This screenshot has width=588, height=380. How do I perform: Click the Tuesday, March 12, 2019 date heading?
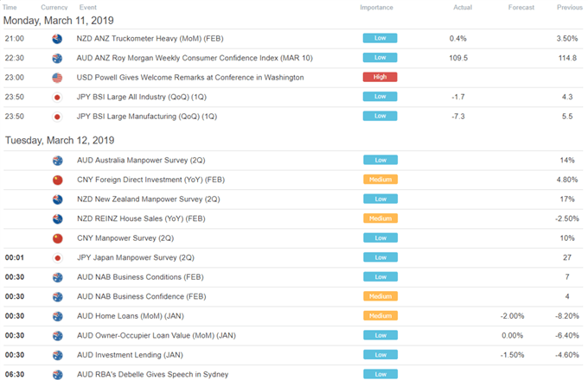60,141
